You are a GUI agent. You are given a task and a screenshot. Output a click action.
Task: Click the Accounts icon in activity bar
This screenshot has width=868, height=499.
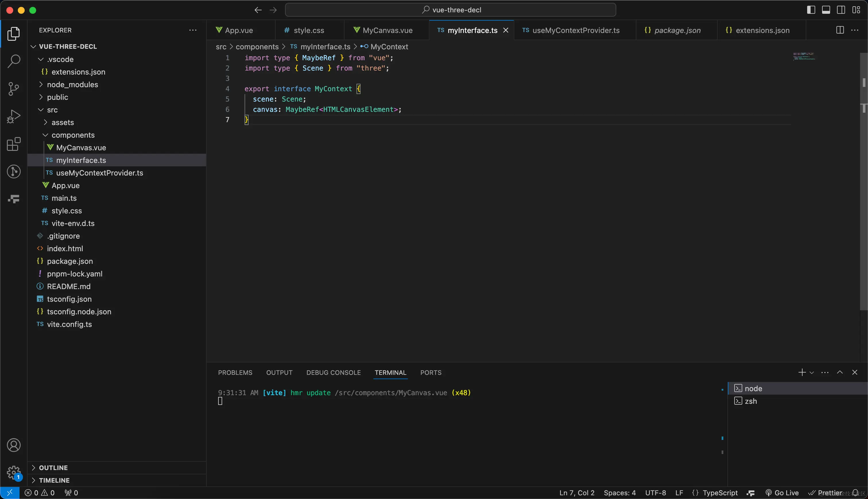tap(14, 445)
